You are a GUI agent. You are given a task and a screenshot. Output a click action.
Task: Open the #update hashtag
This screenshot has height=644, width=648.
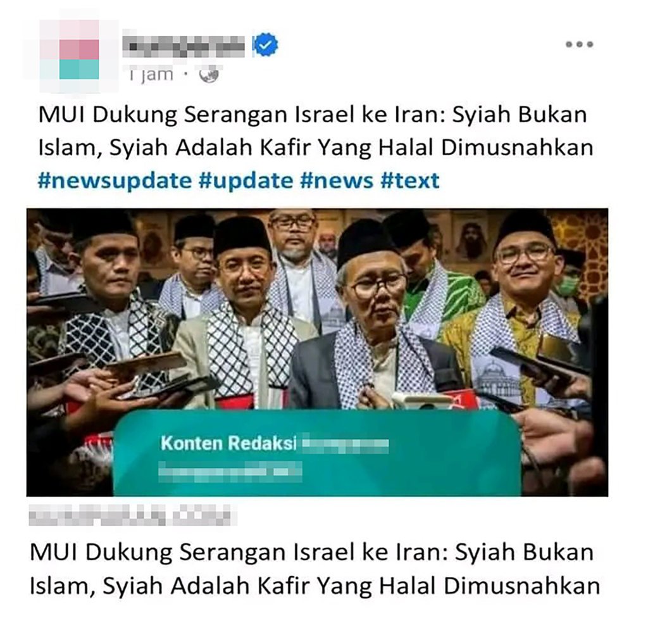246,180
